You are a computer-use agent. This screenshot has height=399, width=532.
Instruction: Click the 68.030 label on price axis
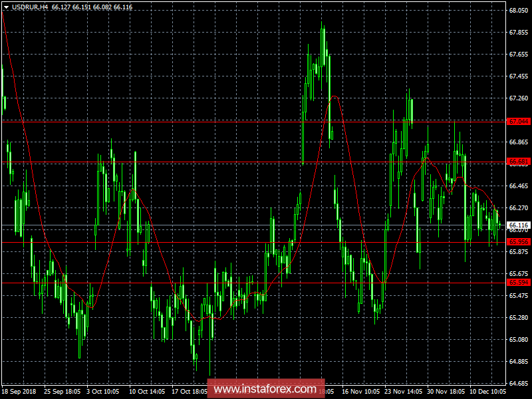point(518,11)
